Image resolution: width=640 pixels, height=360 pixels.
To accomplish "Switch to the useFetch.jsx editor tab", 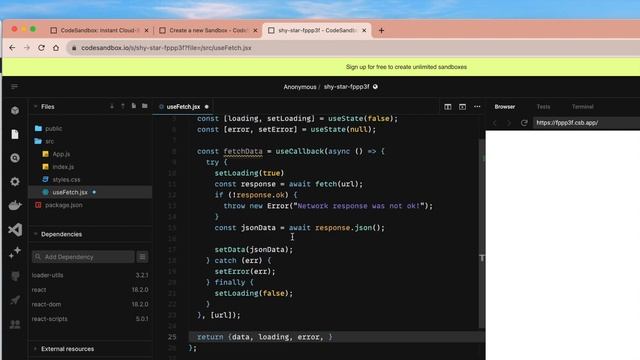I will point(183,107).
